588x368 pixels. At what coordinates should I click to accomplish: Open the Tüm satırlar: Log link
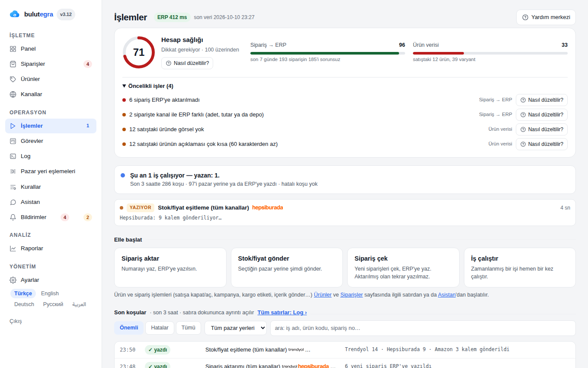282,313
